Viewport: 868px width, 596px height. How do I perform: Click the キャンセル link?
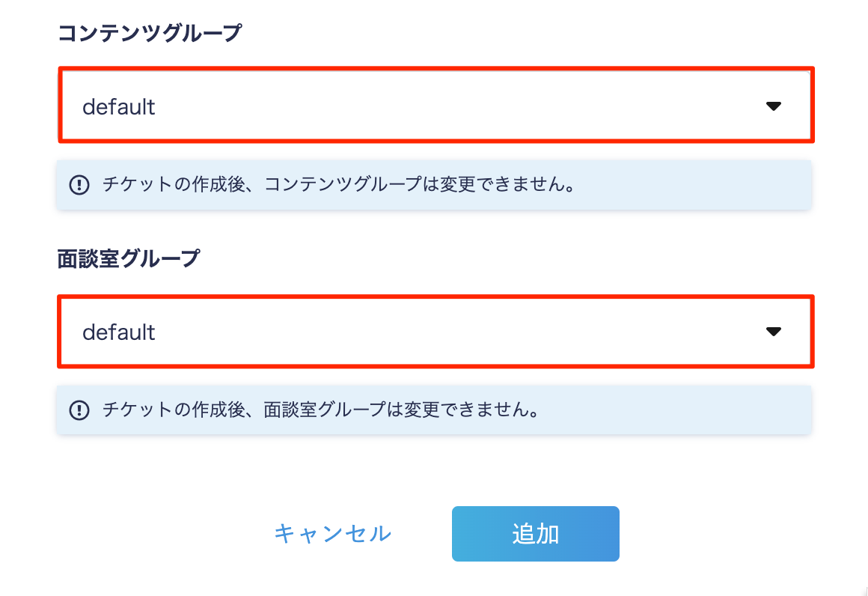coord(333,533)
